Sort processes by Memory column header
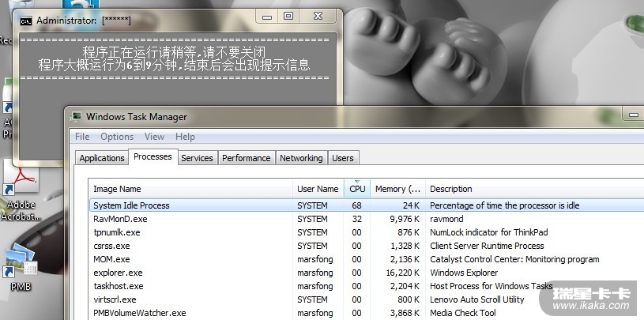644x320 pixels. [x=397, y=189]
